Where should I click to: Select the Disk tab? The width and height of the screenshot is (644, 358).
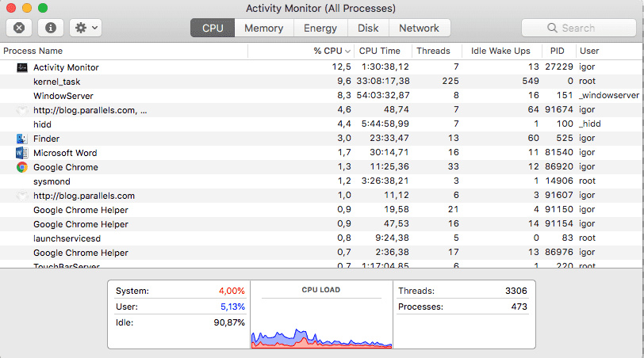pos(368,28)
